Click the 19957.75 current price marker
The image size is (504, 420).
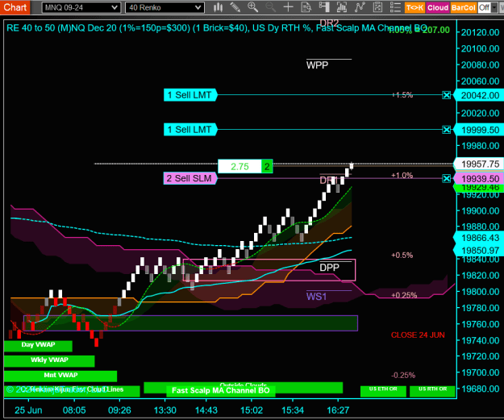point(479,164)
